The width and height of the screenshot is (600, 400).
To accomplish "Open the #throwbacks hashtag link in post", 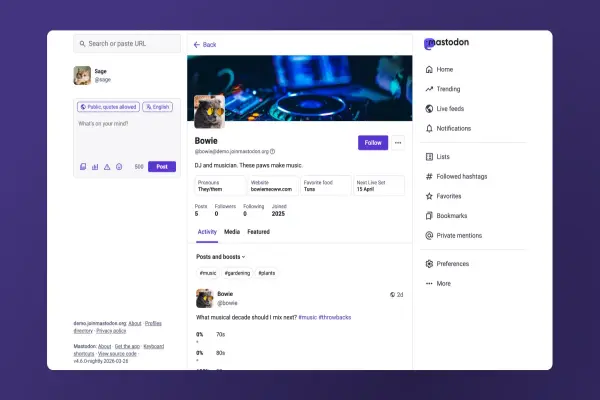I will point(335,317).
